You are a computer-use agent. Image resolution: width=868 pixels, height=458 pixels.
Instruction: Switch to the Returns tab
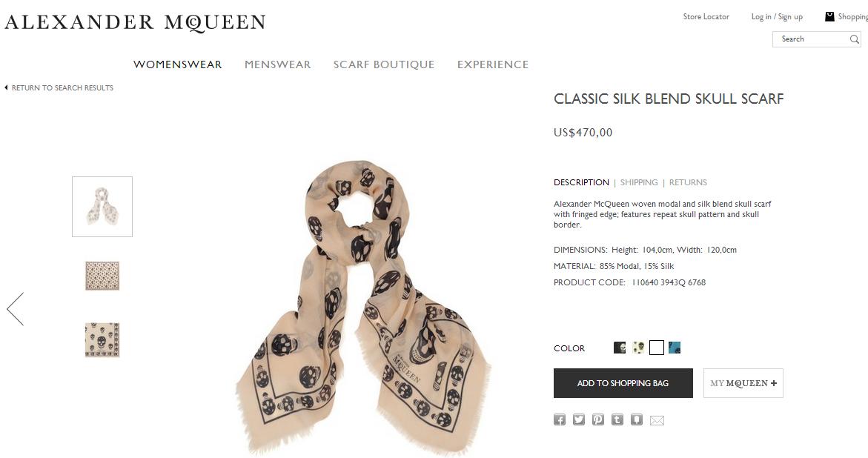(688, 182)
